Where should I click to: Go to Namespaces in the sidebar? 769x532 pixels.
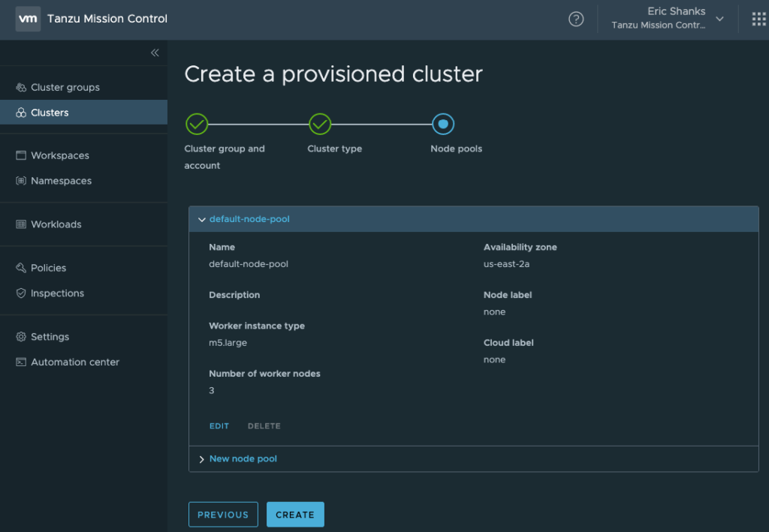tap(61, 181)
